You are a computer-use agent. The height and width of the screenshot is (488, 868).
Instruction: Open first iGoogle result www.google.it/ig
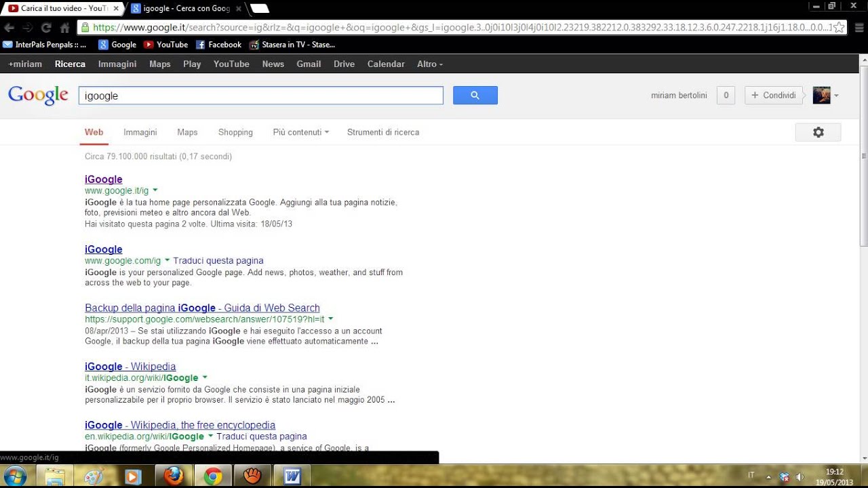click(104, 179)
